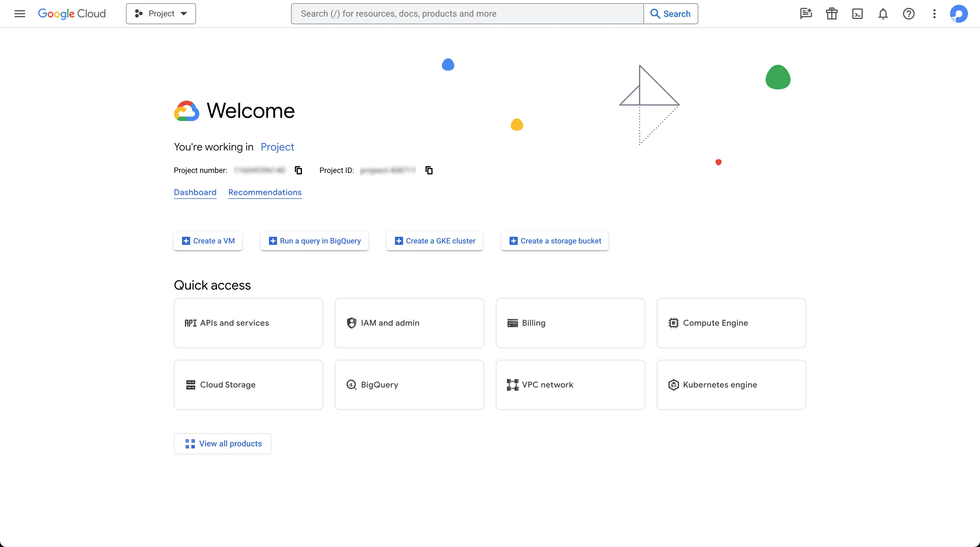Open the hamburger navigation menu
Screen dimensions: 980x547
[x=20, y=14]
